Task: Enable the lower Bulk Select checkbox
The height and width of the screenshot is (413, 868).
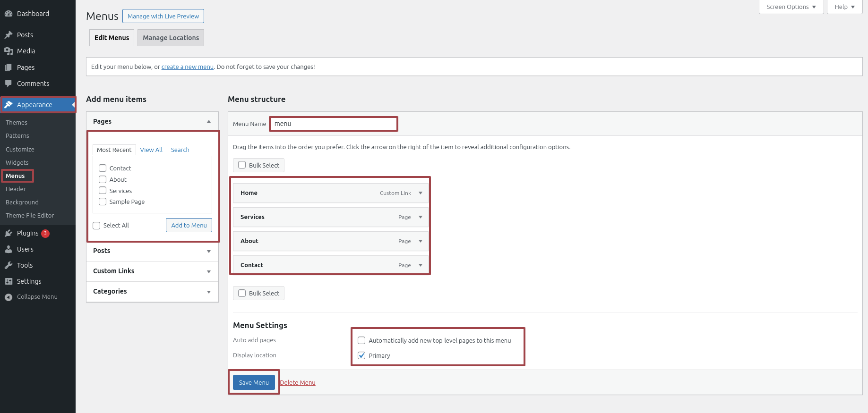Action: (242, 293)
